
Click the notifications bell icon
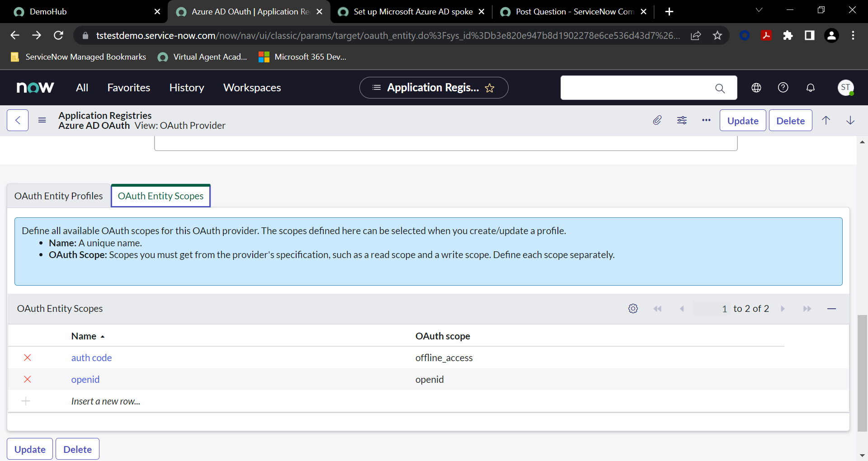tap(810, 88)
